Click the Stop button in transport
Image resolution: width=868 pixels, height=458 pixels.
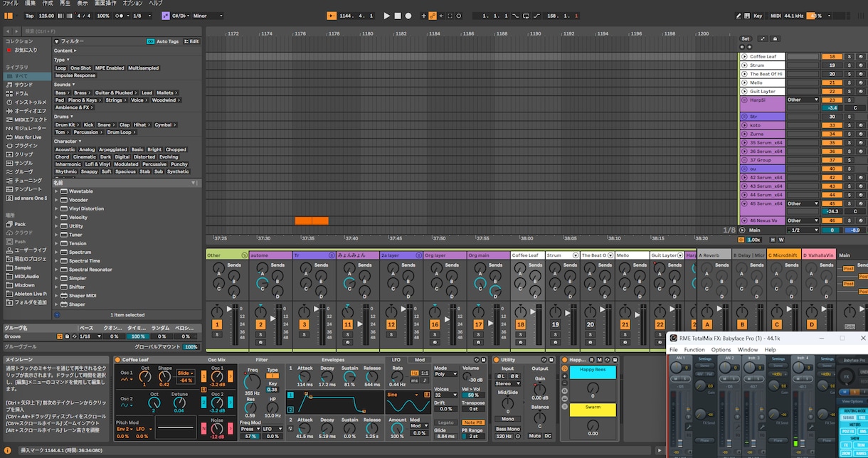(x=398, y=16)
